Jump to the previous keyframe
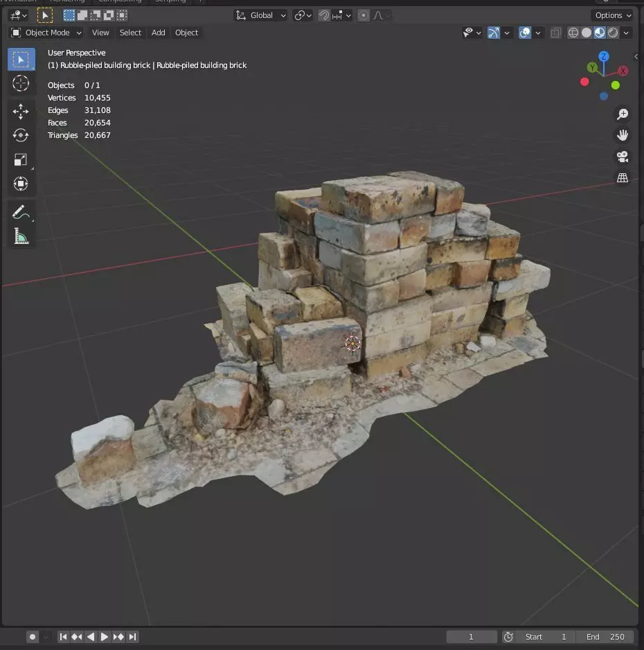644x650 pixels. 77,637
